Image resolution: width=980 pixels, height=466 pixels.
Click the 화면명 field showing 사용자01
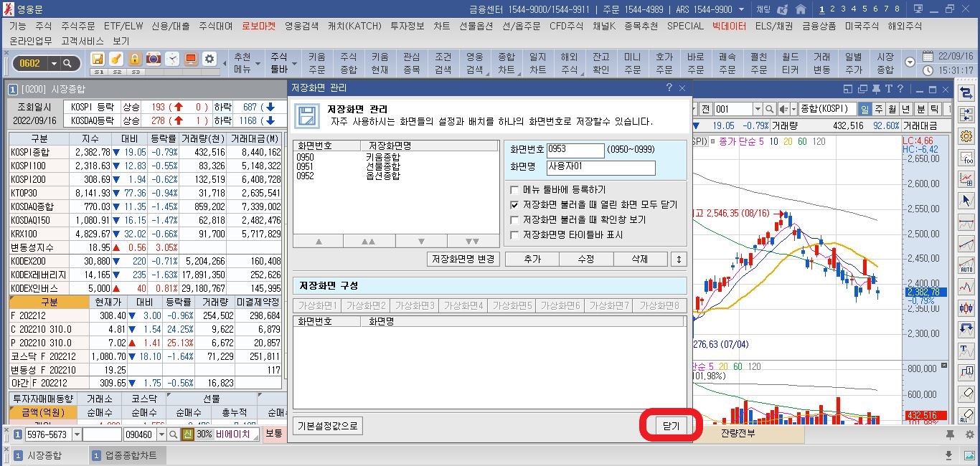(601, 168)
